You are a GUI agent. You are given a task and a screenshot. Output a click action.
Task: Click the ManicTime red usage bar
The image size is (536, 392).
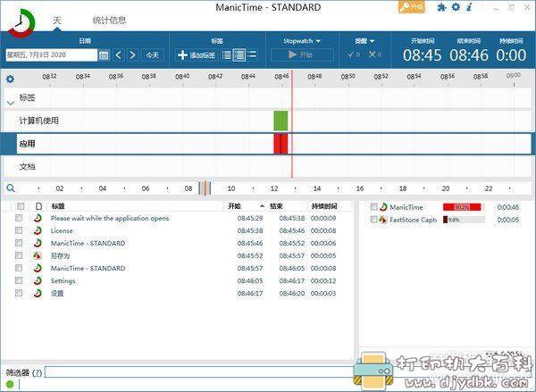click(x=462, y=207)
